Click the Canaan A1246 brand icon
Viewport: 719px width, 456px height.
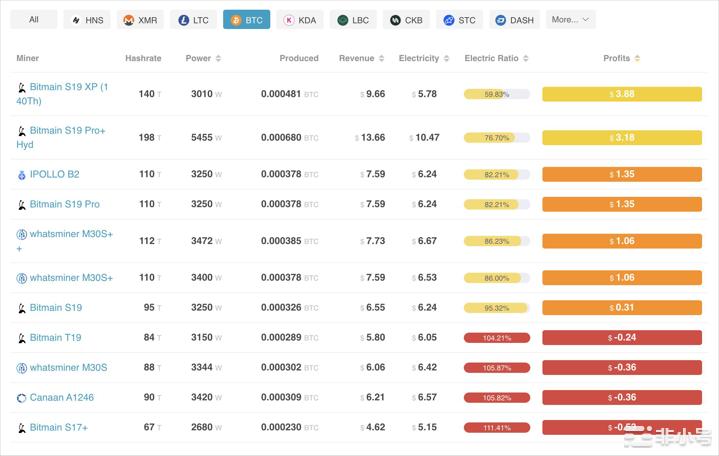point(21,398)
